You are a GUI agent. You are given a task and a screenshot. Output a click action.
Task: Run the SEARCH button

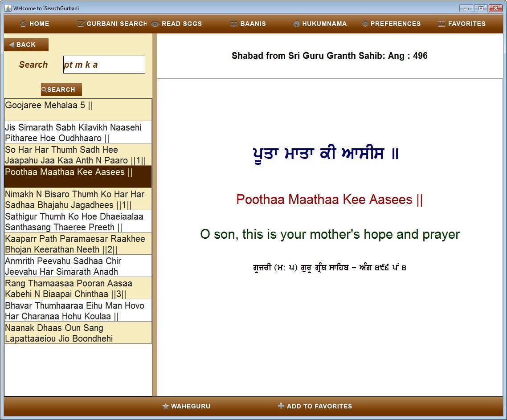click(61, 90)
